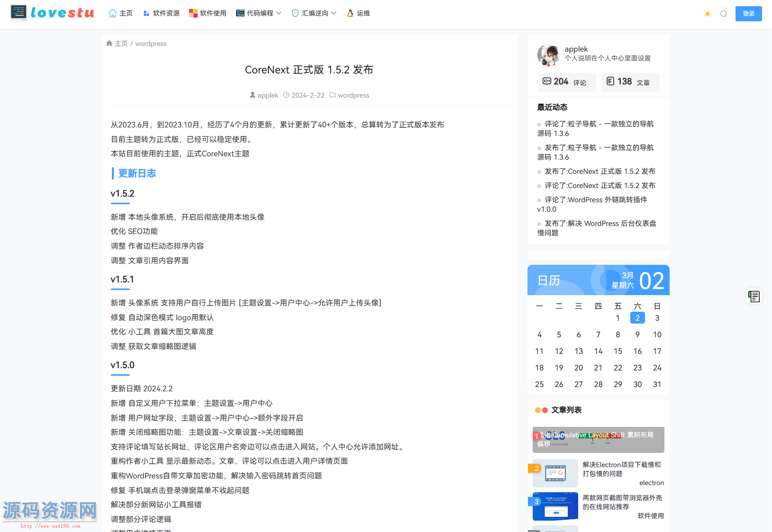Click the 日历 calendar header

(x=549, y=280)
